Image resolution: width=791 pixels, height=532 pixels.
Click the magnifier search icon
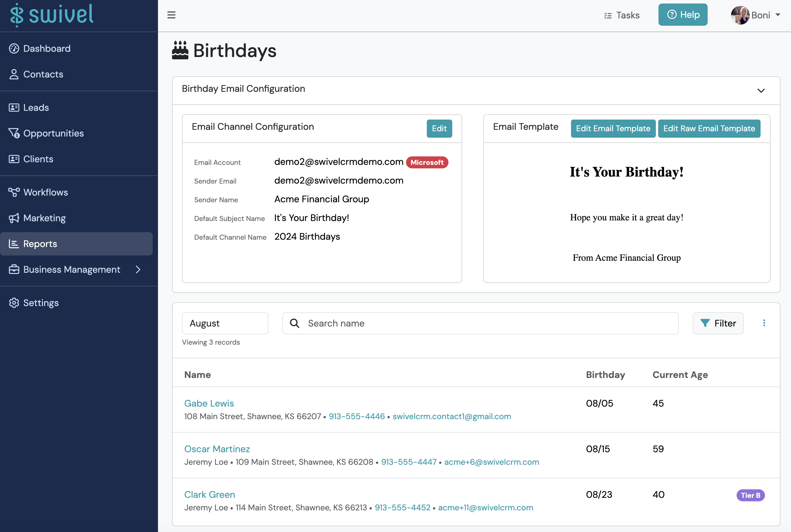click(294, 323)
